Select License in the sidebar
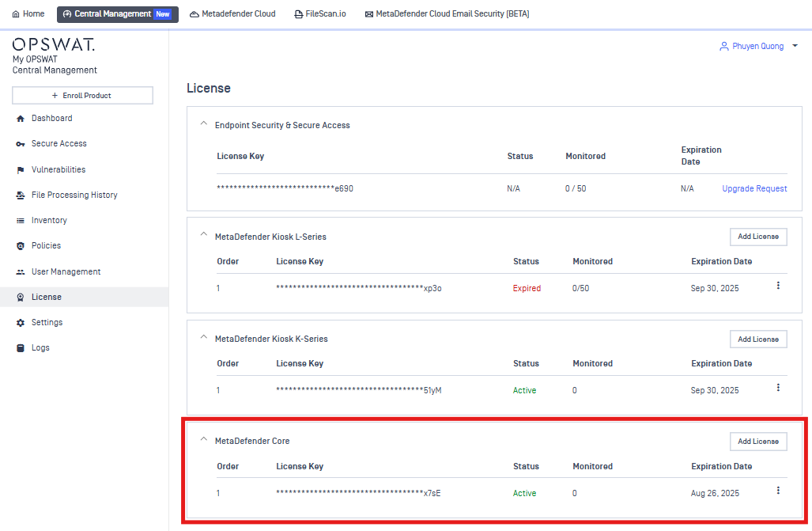This screenshot has height=531, width=812. point(84,297)
